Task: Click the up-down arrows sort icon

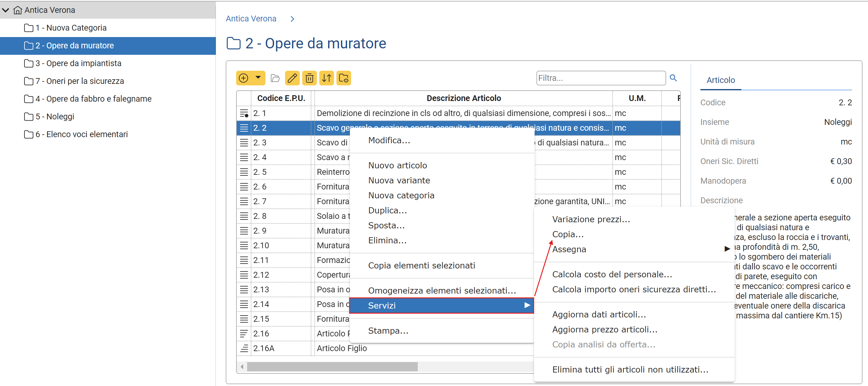Action: [327, 78]
